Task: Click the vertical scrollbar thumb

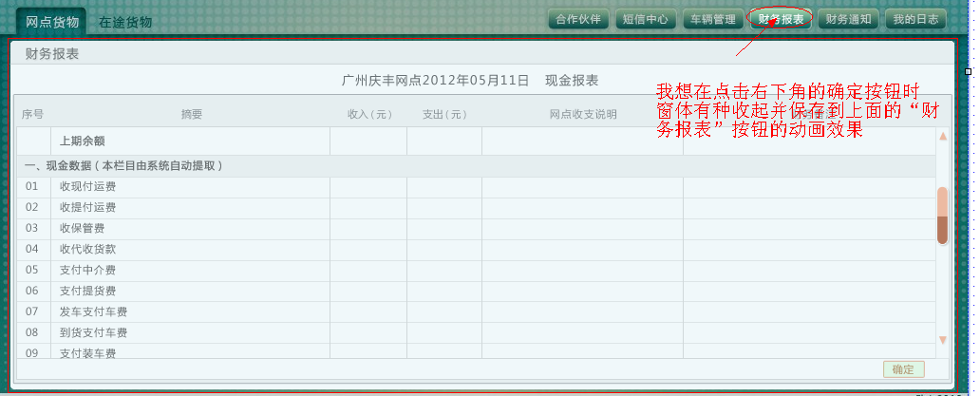Action: 943,216
